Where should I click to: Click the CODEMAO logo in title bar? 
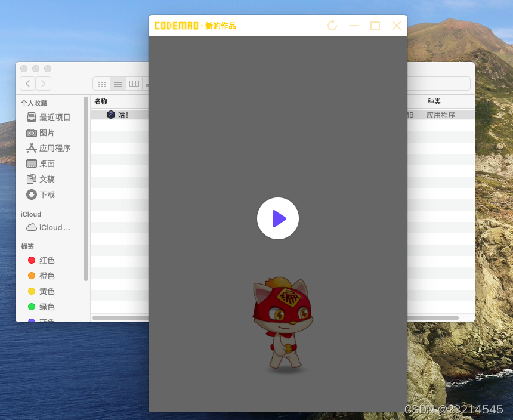point(177,26)
